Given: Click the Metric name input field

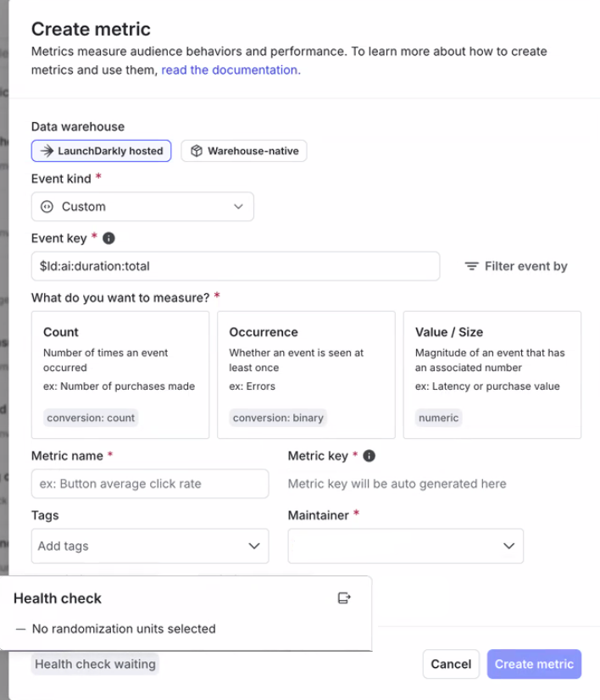Looking at the screenshot, I should [x=150, y=483].
